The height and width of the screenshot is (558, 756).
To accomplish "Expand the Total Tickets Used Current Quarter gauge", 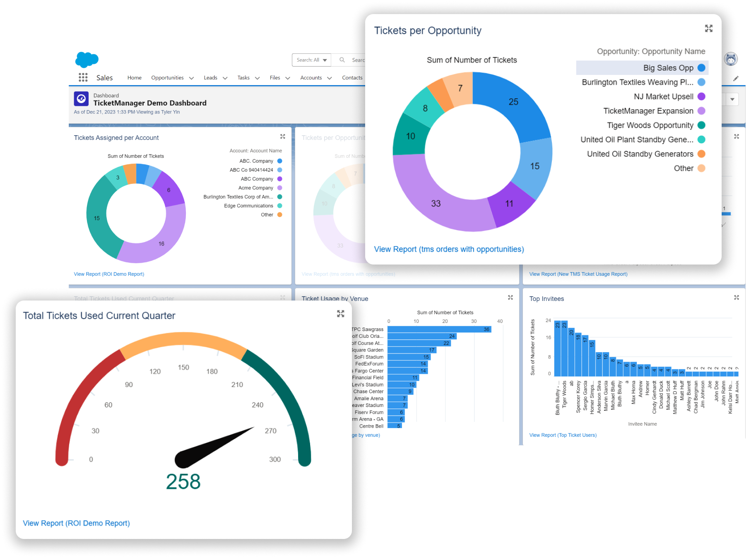I will coord(341,313).
